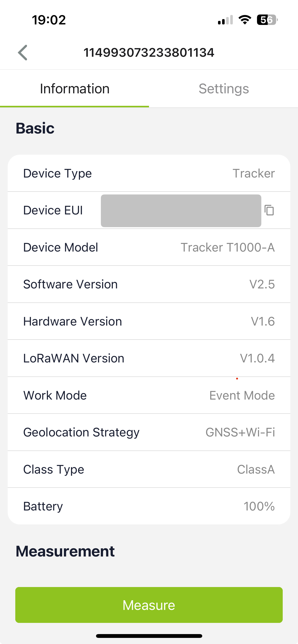
Task: Tap the Software Version V2.5 row
Action: [x=149, y=284]
